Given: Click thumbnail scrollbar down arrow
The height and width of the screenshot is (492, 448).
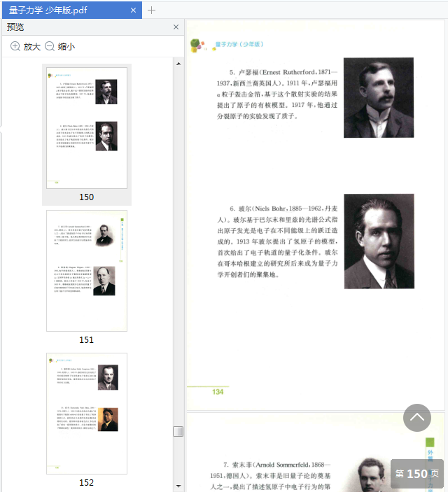Looking at the screenshot, I should coord(178,486).
